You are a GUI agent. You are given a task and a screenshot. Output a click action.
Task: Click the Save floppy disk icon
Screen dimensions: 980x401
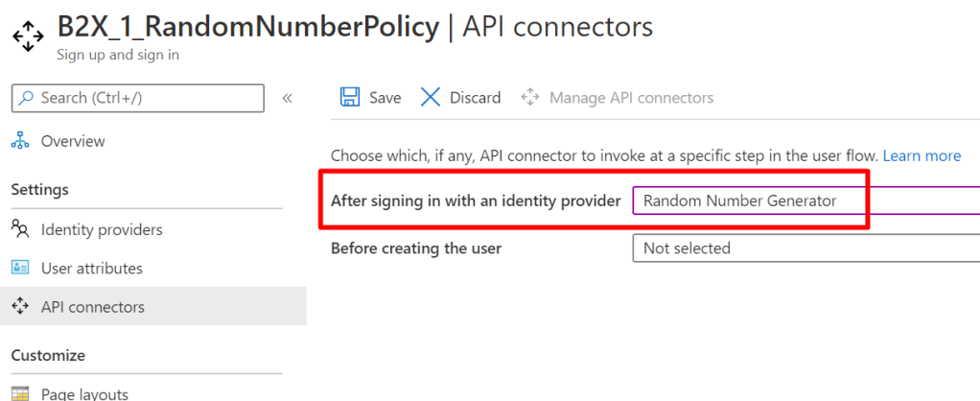(350, 97)
